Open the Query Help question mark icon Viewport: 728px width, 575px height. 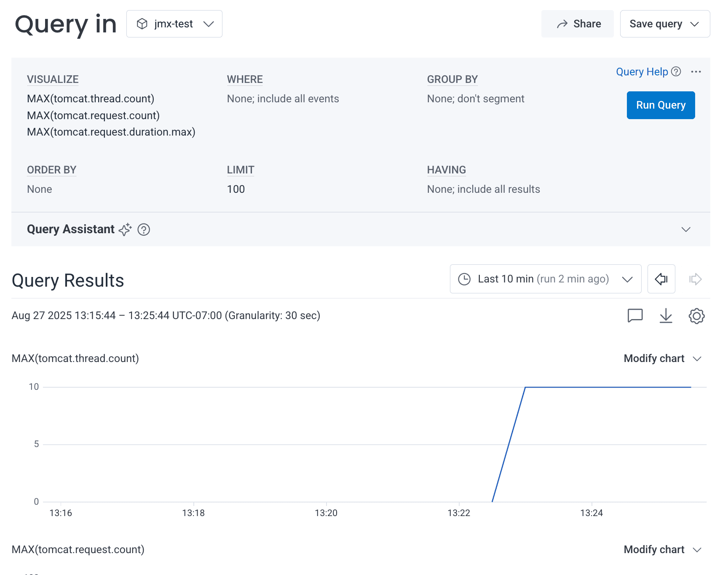tap(676, 72)
